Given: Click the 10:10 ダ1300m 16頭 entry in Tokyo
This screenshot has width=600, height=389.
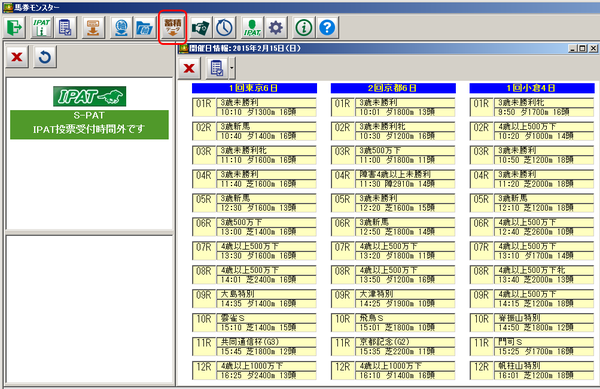Looking at the screenshot, I should (266, 112).
